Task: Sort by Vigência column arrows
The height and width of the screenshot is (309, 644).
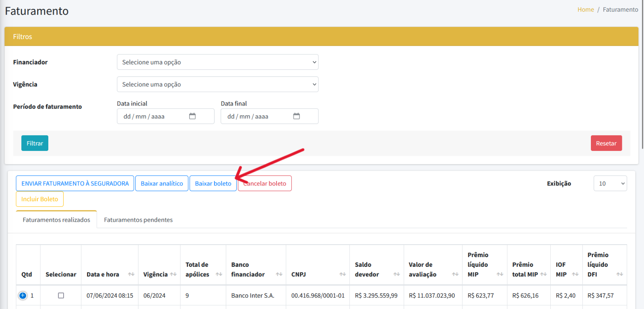Action: coord(173,274)
